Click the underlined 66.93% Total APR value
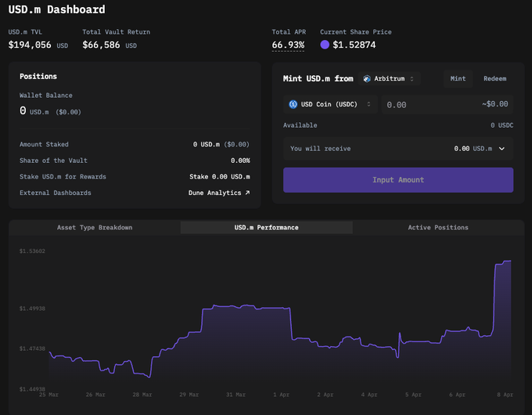This screenshot has width=532, height=415. pos(288,45)
